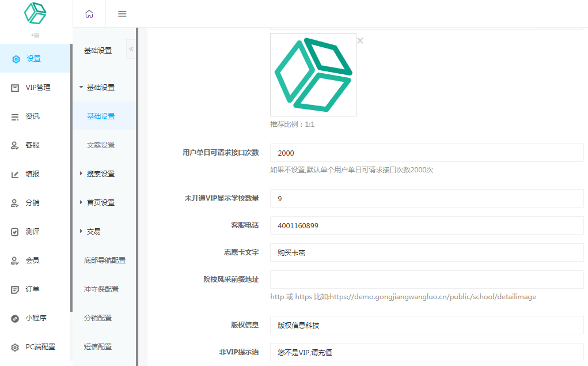Open the 分销 menu item

(35, 203)
